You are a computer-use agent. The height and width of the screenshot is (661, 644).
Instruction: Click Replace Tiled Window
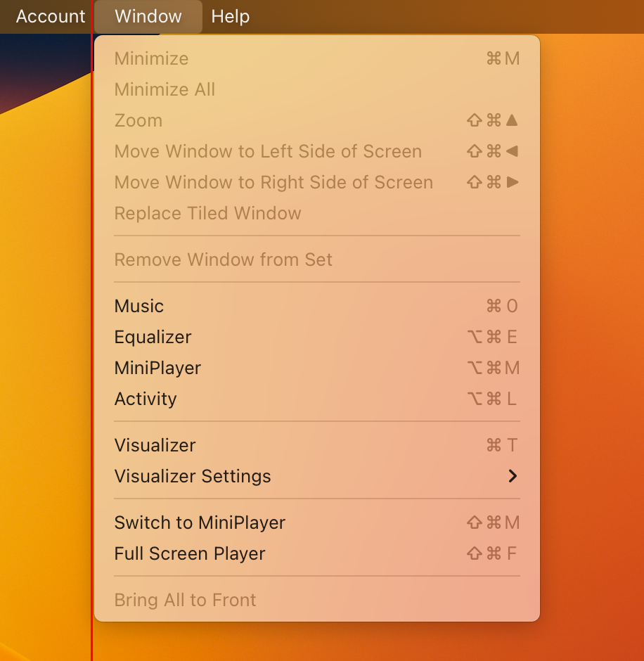click(317, 213)
